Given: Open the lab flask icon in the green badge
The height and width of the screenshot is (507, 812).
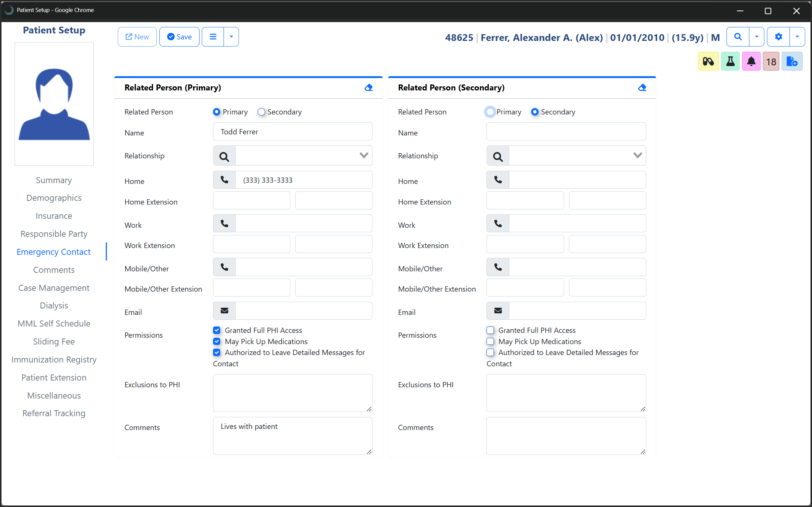Looking at the screenshot, I should click(x=730, y=61).
